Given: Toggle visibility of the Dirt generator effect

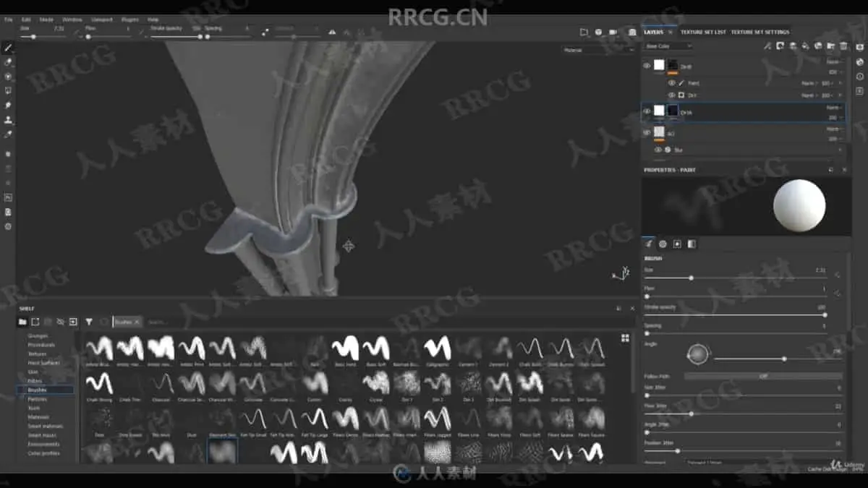Looking at the screenshot, I should click(672, 95).
